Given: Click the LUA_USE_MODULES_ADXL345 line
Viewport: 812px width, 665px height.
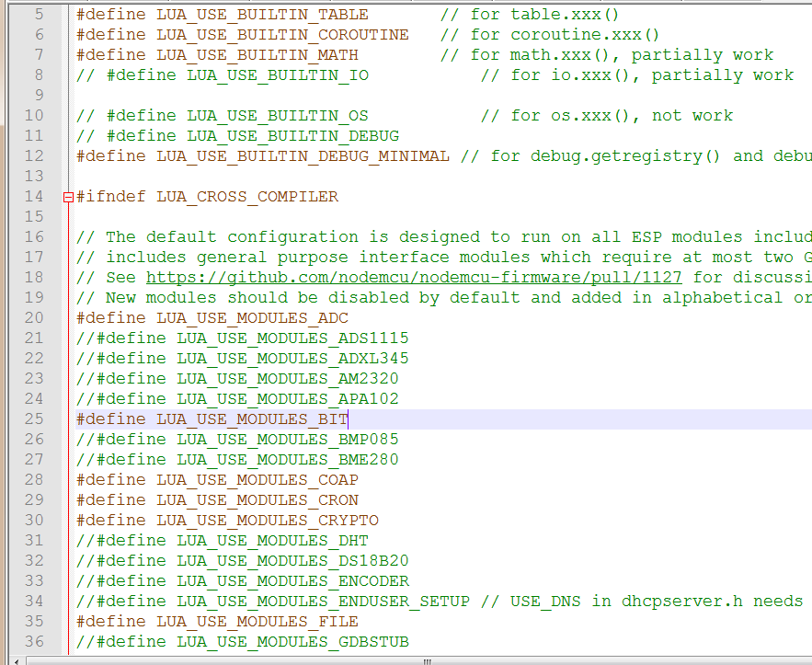Looking at the screenshot, I should pyautogui.click(x=243, y=359).
